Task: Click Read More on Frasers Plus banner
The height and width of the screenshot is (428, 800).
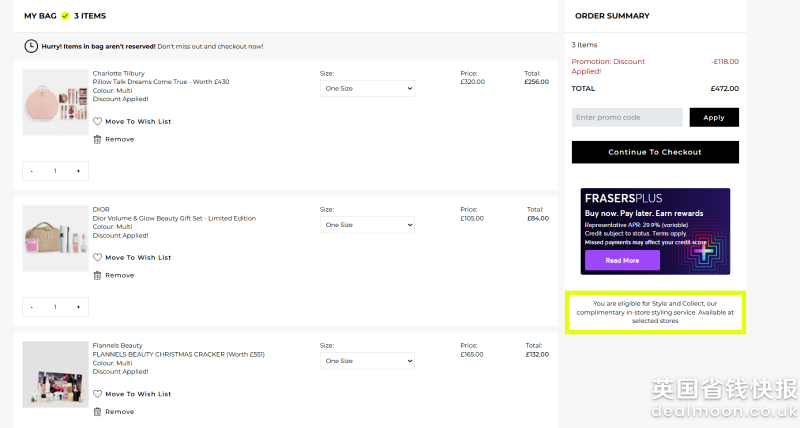Action: [x=621, y=260]
